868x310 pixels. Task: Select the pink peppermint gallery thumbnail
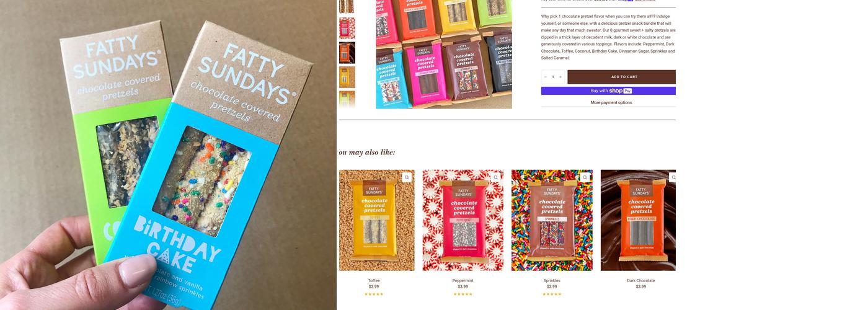(x=347, y=29)
